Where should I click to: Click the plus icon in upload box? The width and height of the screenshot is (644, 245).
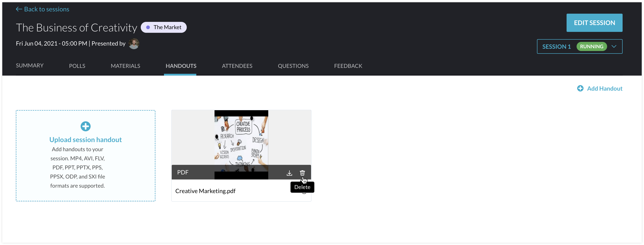pyautogui.click(x=85, y=126)
